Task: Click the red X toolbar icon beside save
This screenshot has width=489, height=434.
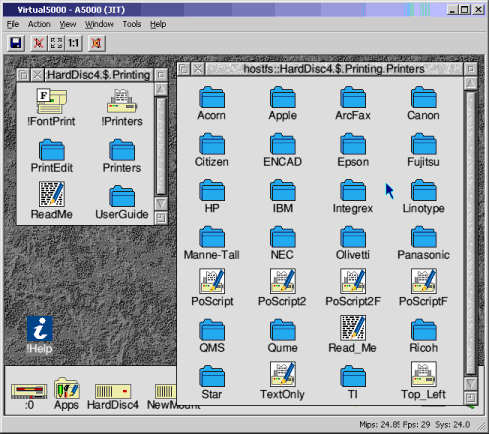Action: (39, 43)
